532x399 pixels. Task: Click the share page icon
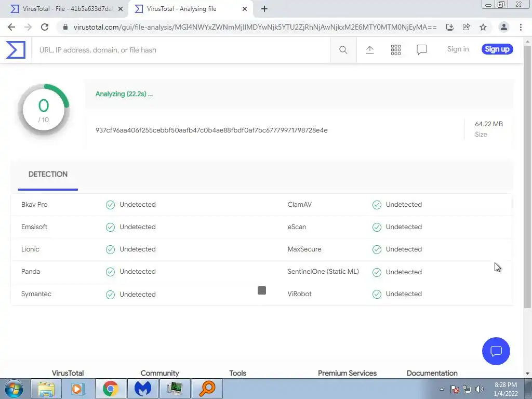pos(466,27)
